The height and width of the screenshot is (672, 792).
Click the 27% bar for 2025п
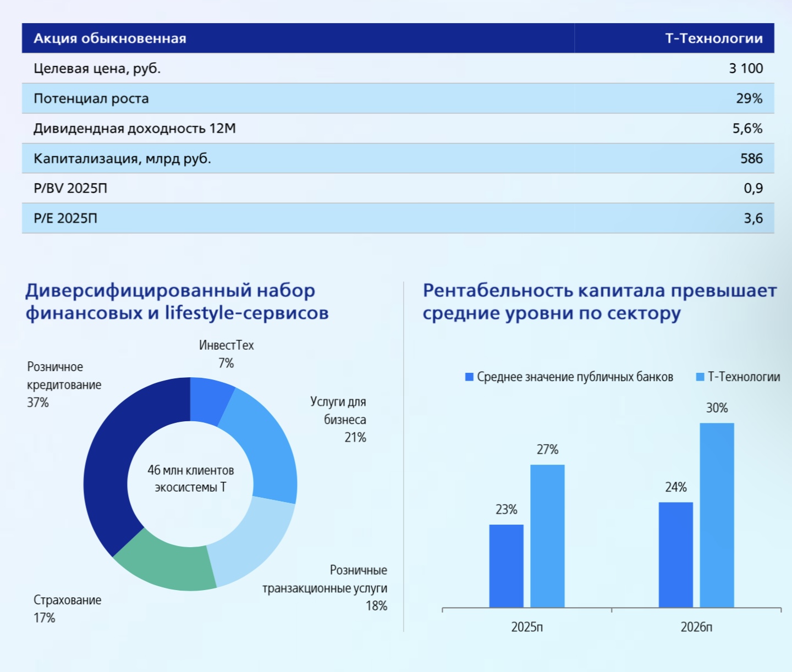coord(547,536)
